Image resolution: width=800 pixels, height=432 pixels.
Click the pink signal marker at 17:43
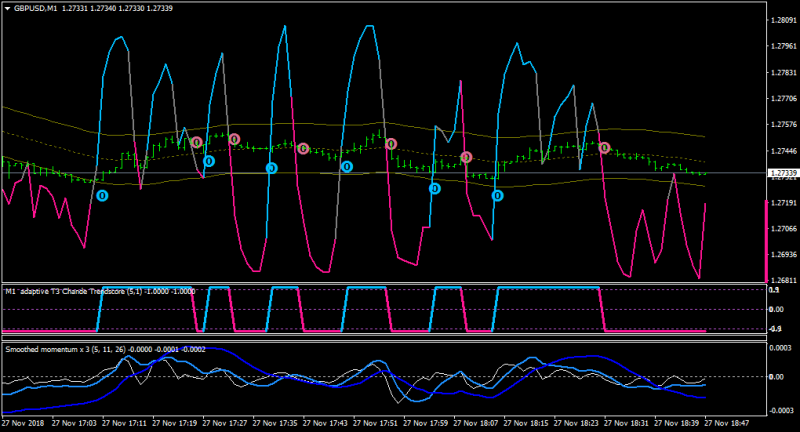(303, 148)
